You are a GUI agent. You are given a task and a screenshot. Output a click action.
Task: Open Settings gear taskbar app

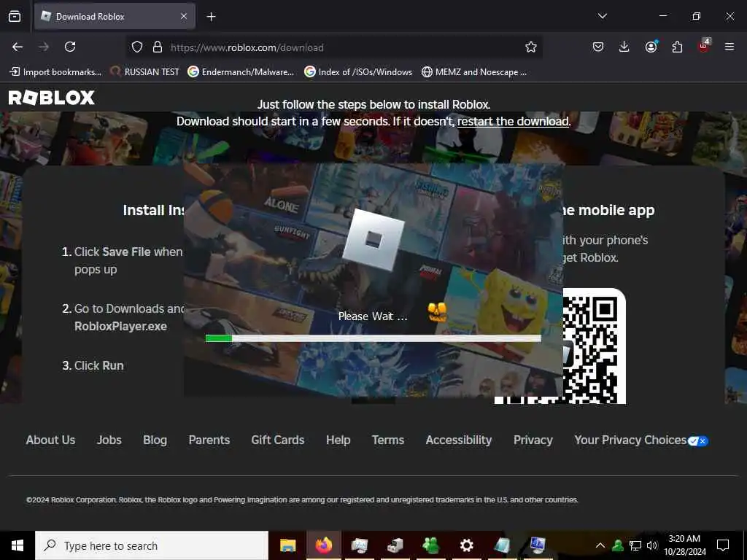click(466, 545)
